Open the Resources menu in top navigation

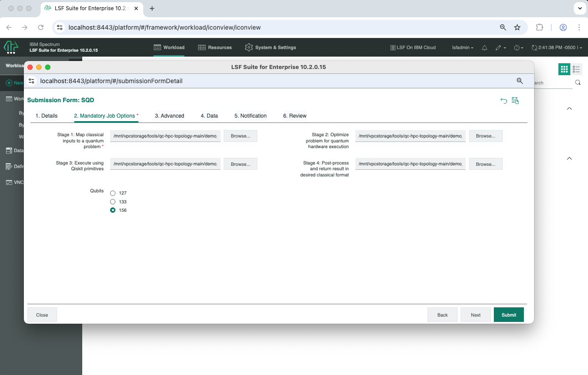click(215, 48)
